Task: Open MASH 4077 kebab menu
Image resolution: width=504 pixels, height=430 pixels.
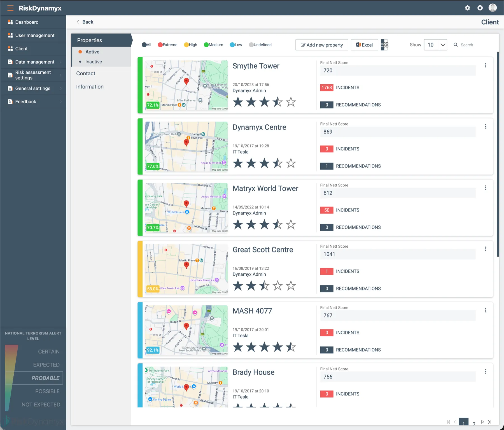Action: [x=486, y=310]
